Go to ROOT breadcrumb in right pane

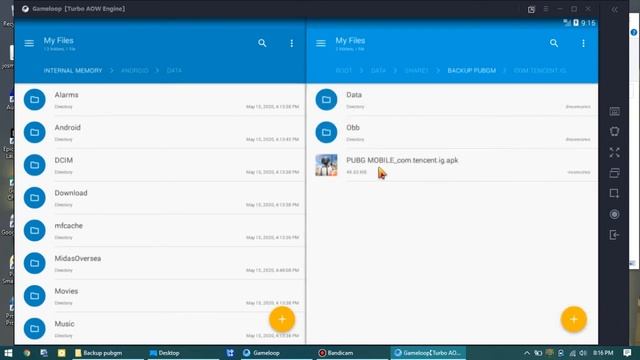[x=344, y=71]
